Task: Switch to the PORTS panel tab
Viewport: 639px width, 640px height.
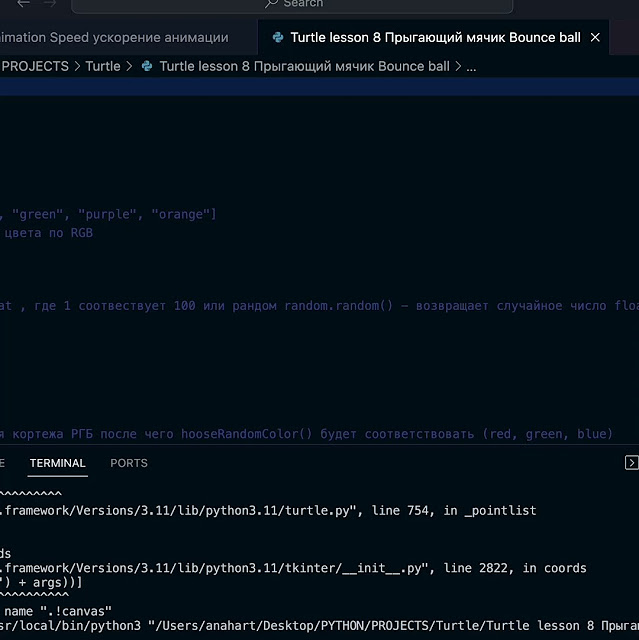Action: (129, 463)
